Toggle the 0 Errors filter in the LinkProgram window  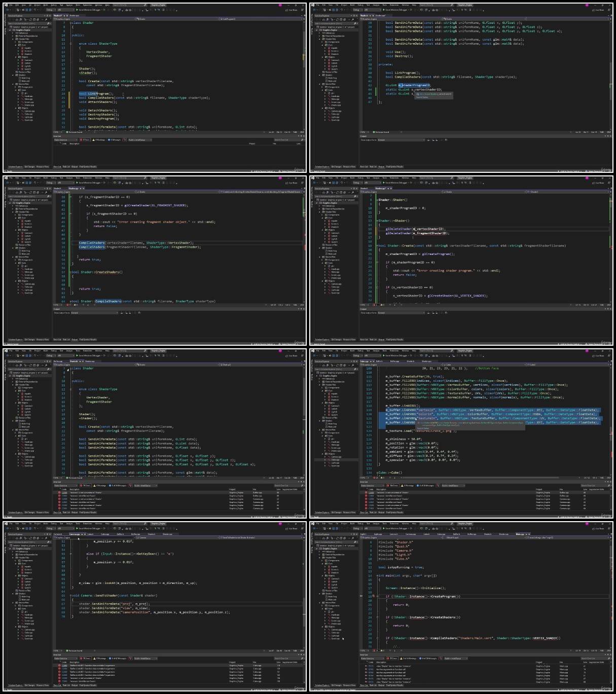point(84,139)
